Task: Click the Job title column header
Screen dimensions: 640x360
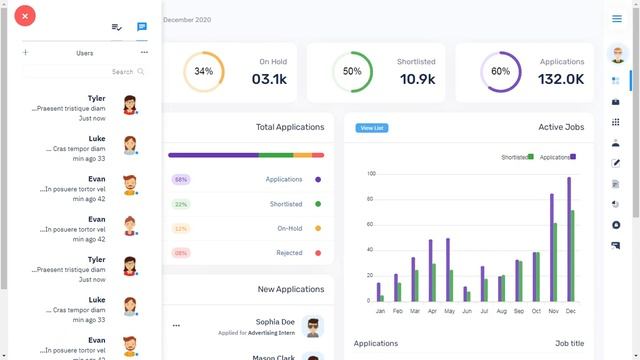Action: (x=569, y=344)
